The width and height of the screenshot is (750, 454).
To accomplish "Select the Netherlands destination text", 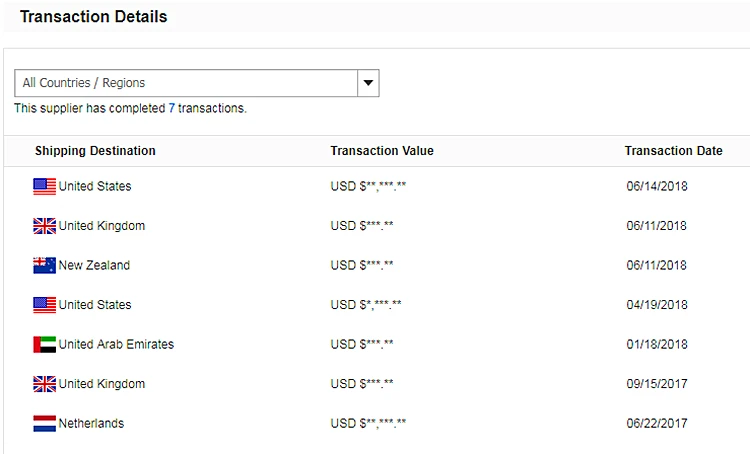I will tap(91, 423).
